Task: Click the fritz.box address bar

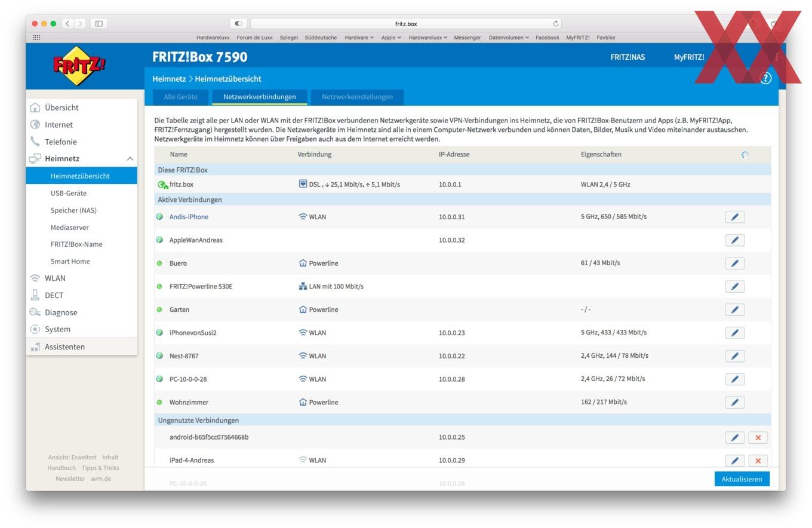Action: point(406,24)
